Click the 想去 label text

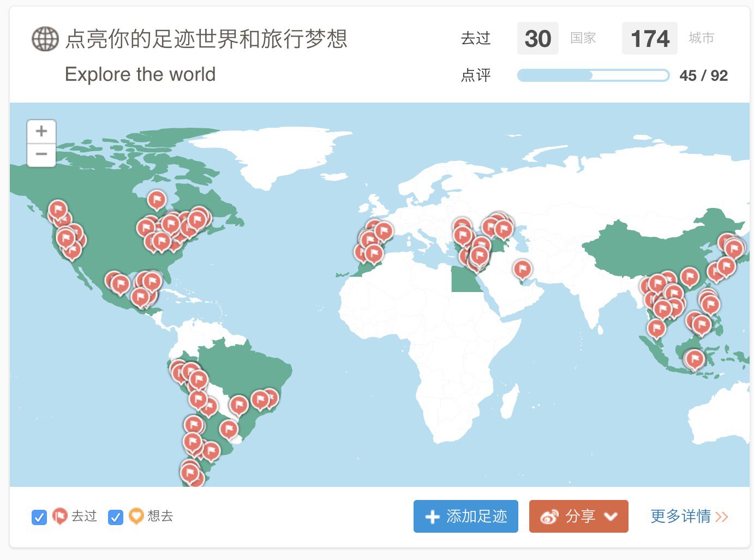pos(160,516)
